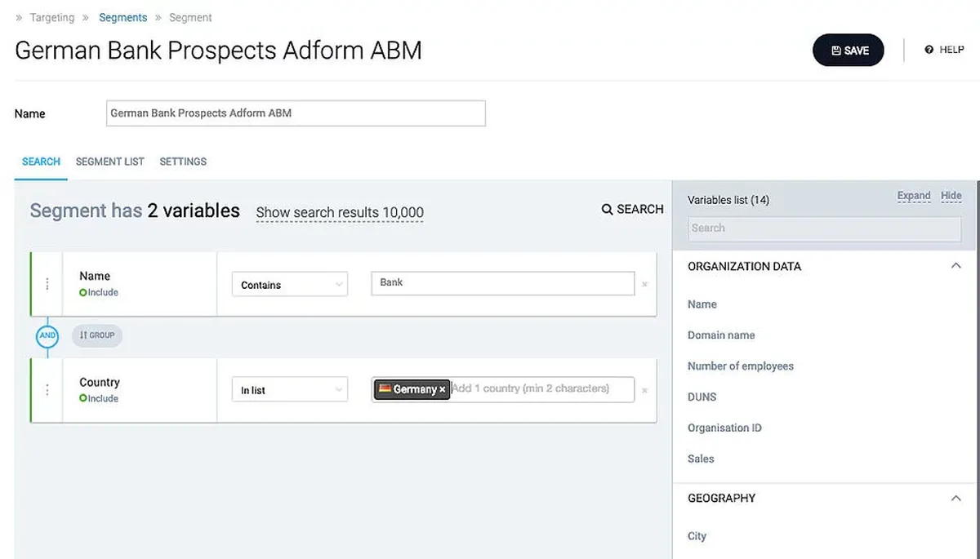Remove the Germany country tag
Viewport: 980px width, 559px height.
(443, 390)
